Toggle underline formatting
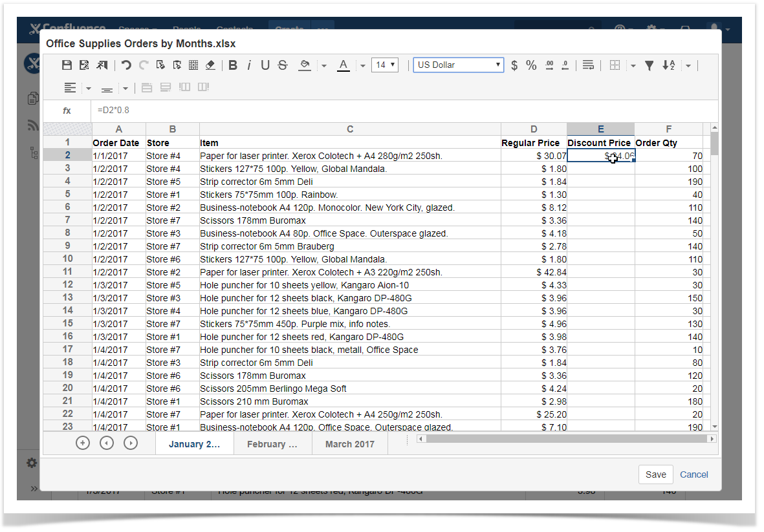 click(265, 65)
